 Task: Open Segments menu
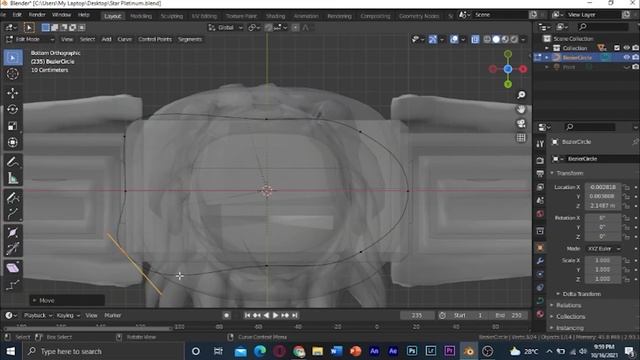(x=190, y=40)
